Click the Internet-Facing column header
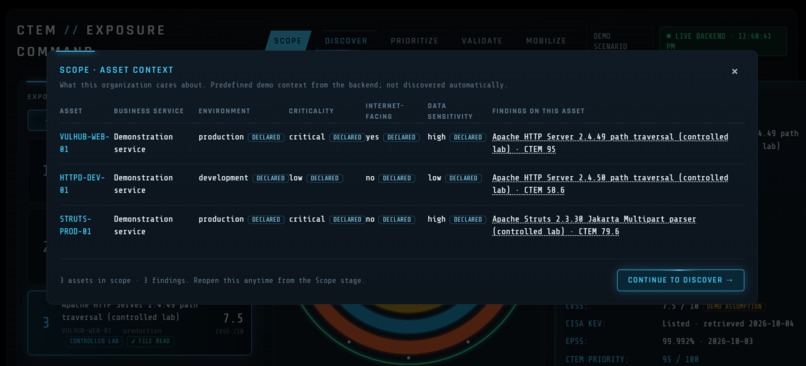This screenshot has height=366, width=806. pyautogui.click(x=384, y=111)
